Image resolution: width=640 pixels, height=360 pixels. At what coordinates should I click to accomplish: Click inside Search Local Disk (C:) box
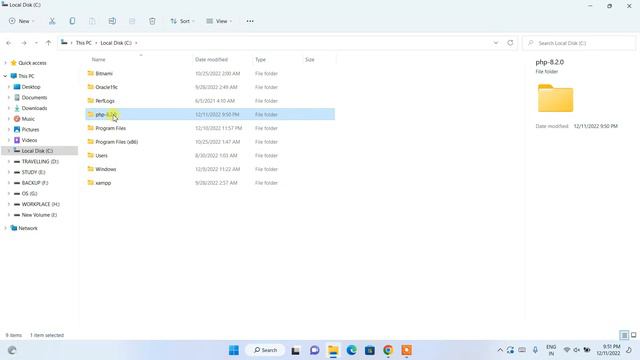click(x=579, y=43)
